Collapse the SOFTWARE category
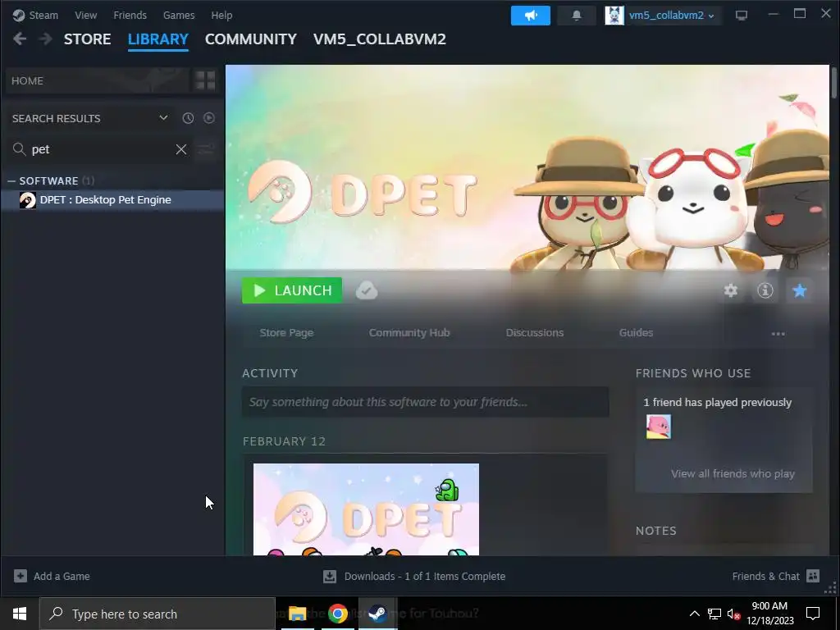The width and height of the screenshot is (840, 630). (11, 181)
